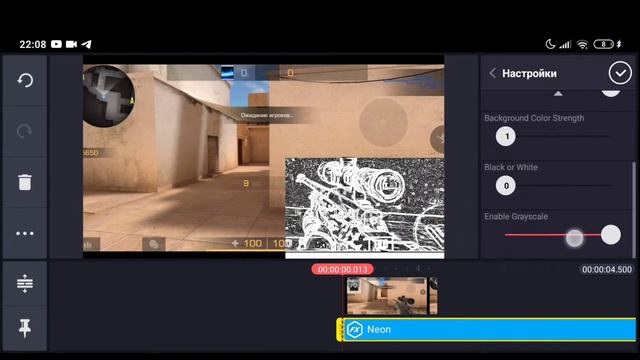Tap the current time 00:00:00.013 marker
This screenshot has width=640, height=360.
342,269
